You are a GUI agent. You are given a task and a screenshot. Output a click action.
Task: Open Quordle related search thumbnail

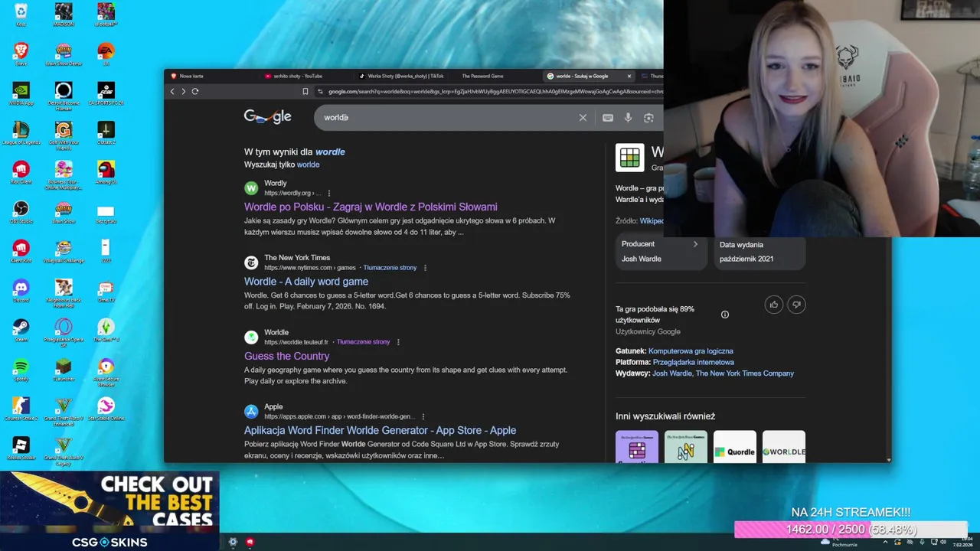point(735,447)
